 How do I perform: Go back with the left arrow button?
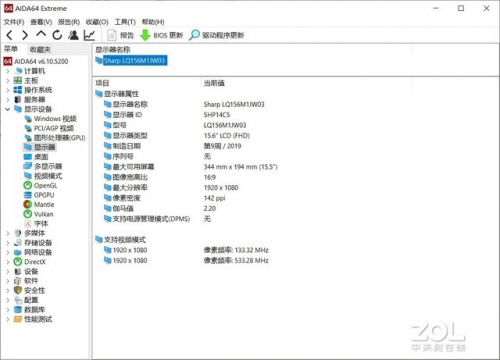[10, 35]
